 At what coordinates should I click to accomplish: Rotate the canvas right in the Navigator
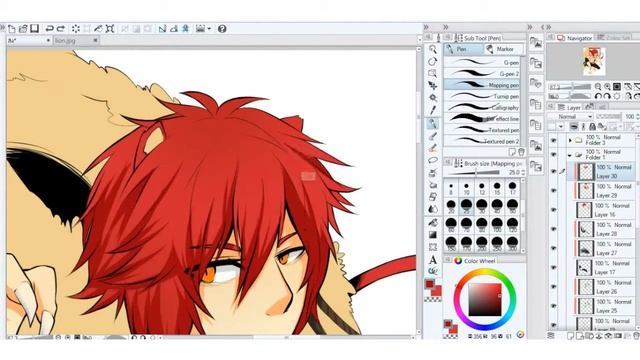coord(607,96)
